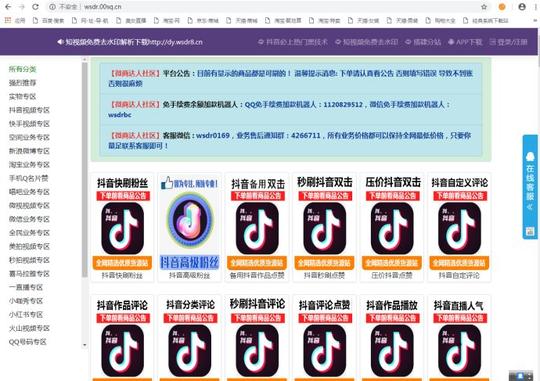This screenshot has height=381, width=540.
Task: Click the sidebar scrollbar down arrow
Action: tap(84, 345)
